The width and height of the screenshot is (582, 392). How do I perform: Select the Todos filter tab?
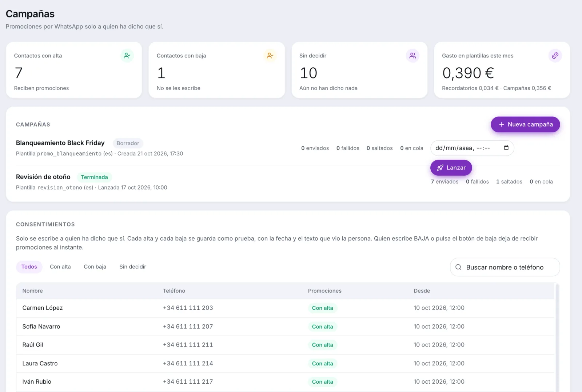click(29, 267)
